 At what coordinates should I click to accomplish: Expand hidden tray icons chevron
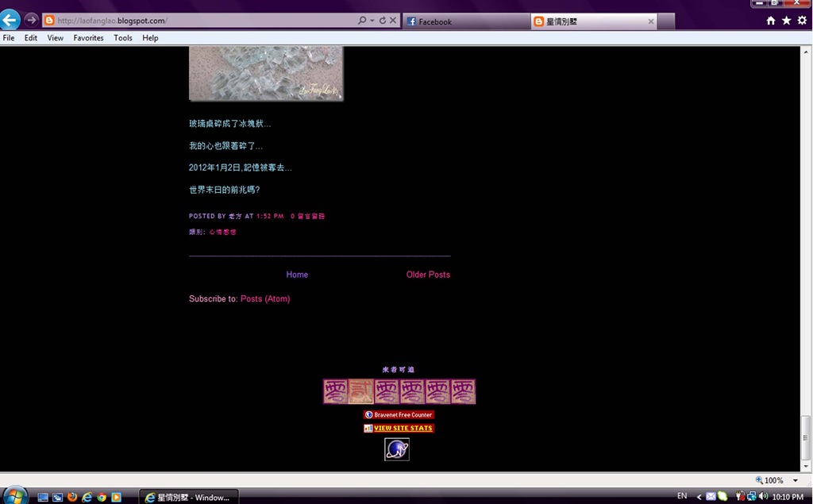[x=699, y=497]
